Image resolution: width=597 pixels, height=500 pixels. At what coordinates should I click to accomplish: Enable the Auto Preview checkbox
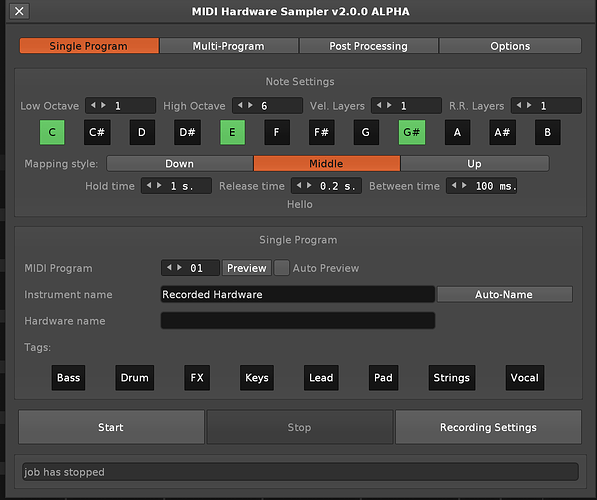coord(282,268)
